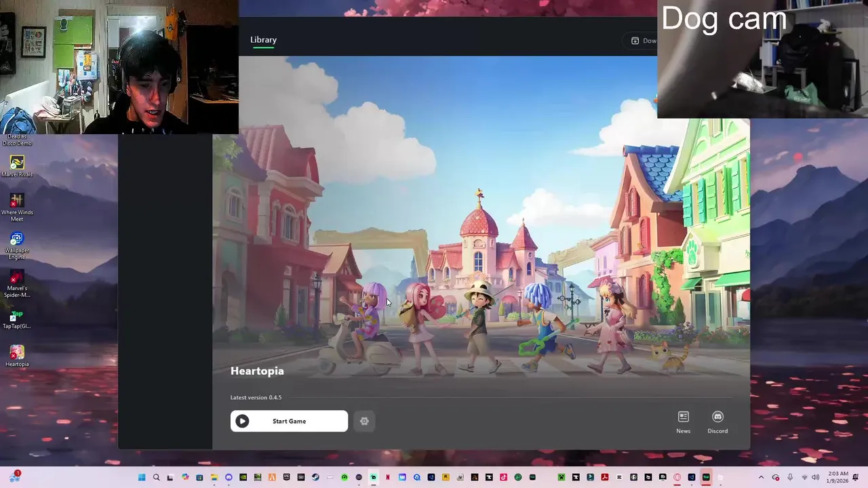
Task: Click the 'Latest version 0.4.5' text
Action: (256, 397)
